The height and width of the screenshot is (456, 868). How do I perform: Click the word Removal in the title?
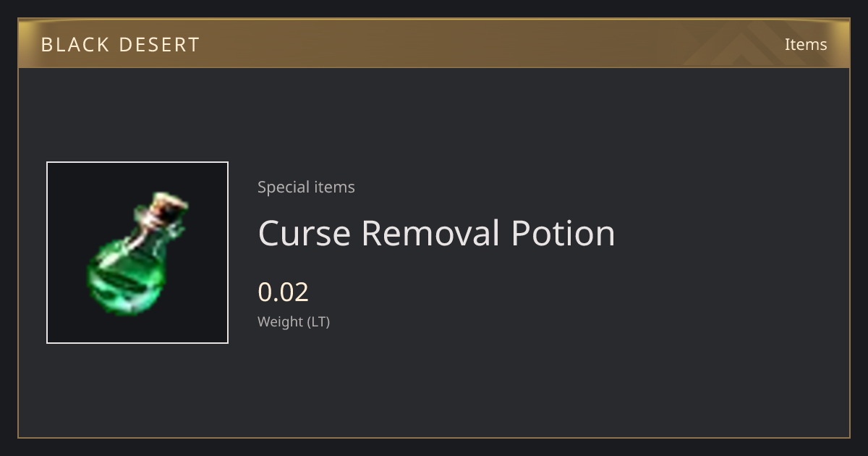tap(431, 233)
